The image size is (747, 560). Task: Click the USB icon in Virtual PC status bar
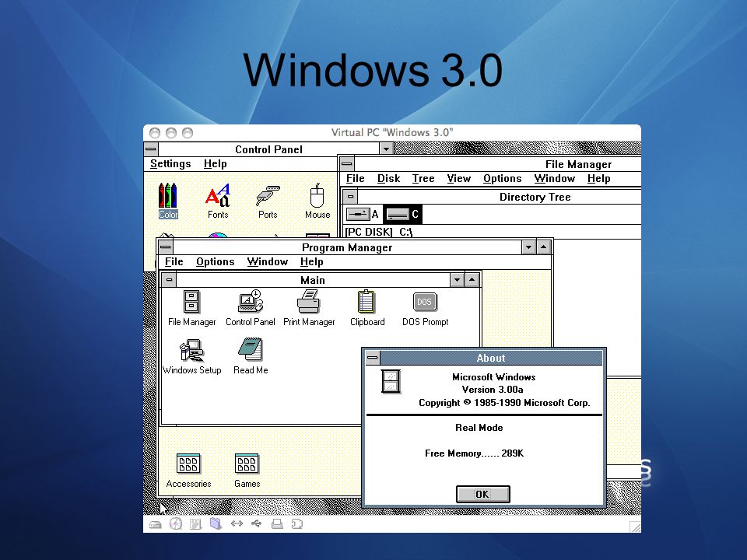coord(256,523)
